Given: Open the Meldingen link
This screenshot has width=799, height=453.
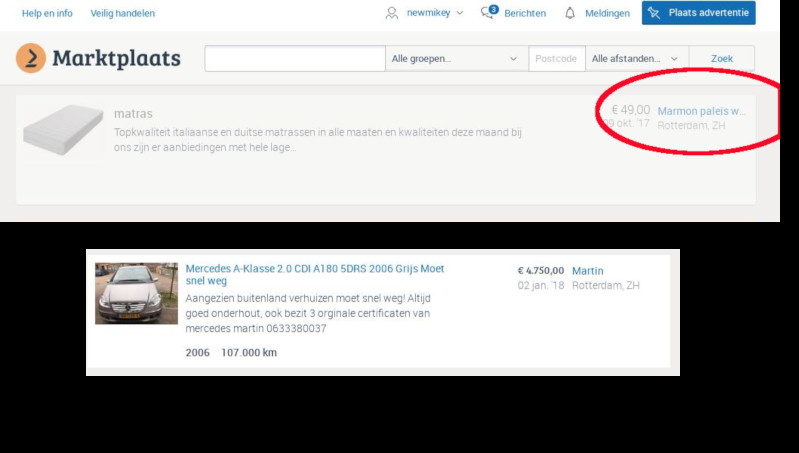Looking at the screenshot, I should [607, 13].
